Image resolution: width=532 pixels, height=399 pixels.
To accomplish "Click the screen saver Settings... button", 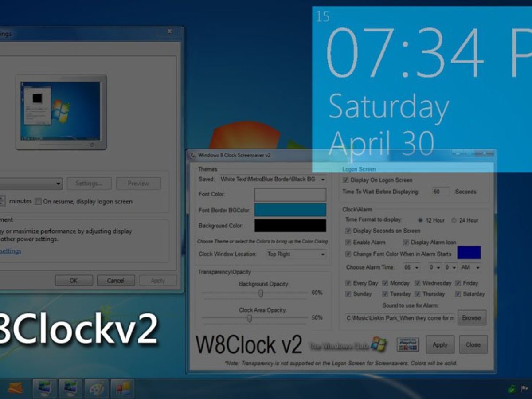I will 89,183.
